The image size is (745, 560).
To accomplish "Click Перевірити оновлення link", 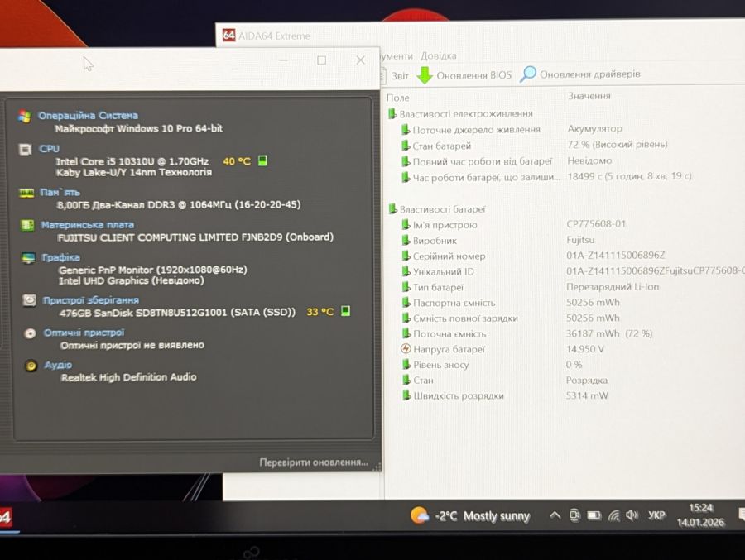I will [x=314, y=462].
